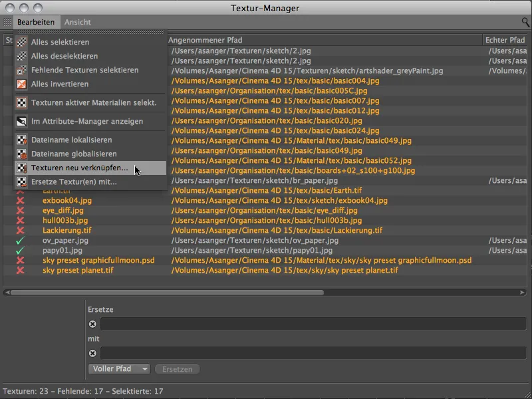Click green check status of papy01.jpg
The image size is (532, 399).
(21, 251)
